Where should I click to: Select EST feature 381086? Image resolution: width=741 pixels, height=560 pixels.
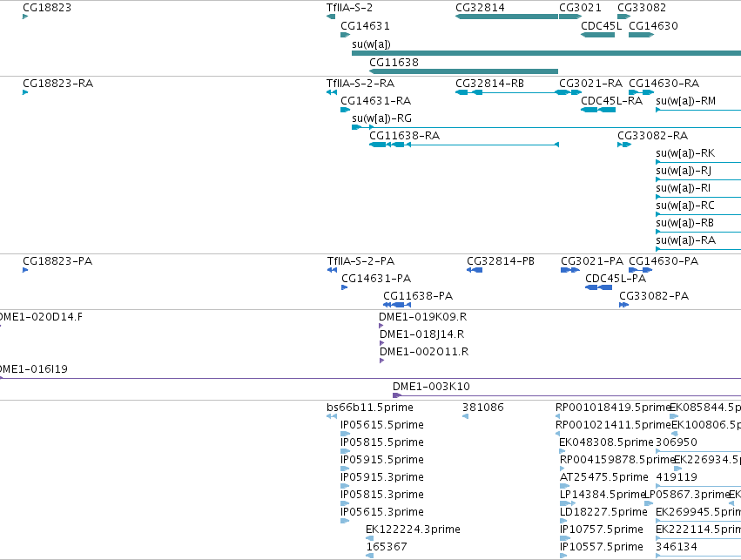tap(483, 408)
